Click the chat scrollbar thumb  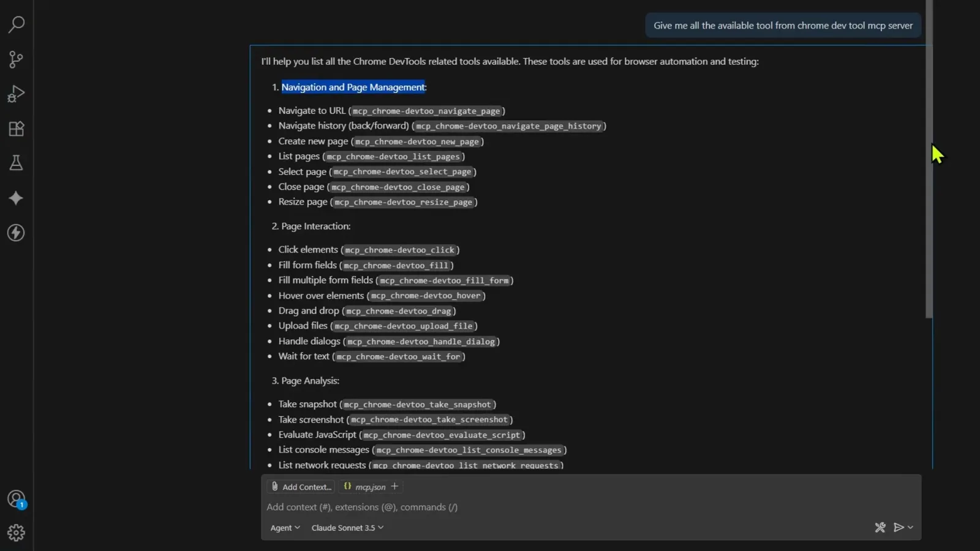[929, 159]
